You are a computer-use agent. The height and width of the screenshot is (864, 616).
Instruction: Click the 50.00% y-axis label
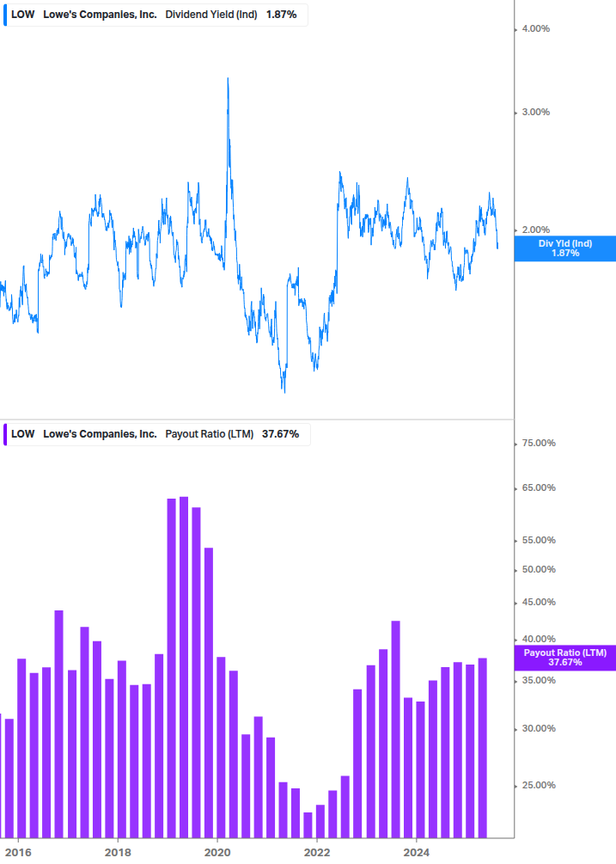tap(539, 569)
